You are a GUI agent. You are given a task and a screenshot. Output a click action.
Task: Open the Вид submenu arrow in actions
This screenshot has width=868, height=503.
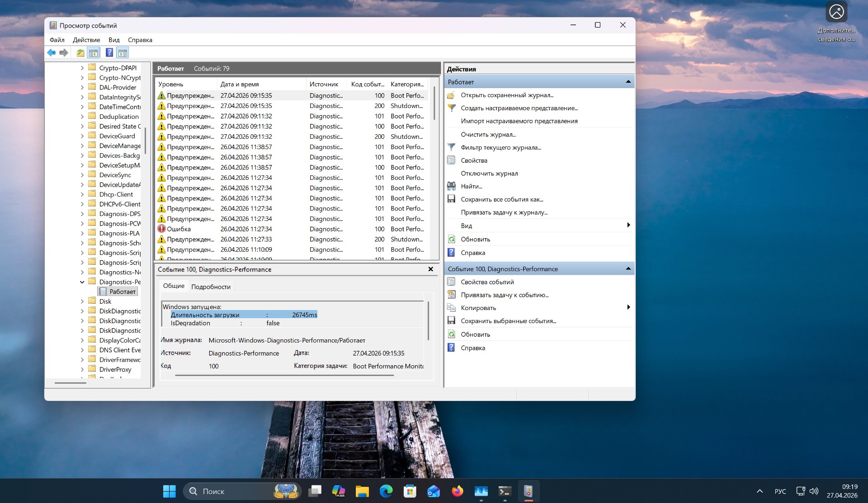628,226
